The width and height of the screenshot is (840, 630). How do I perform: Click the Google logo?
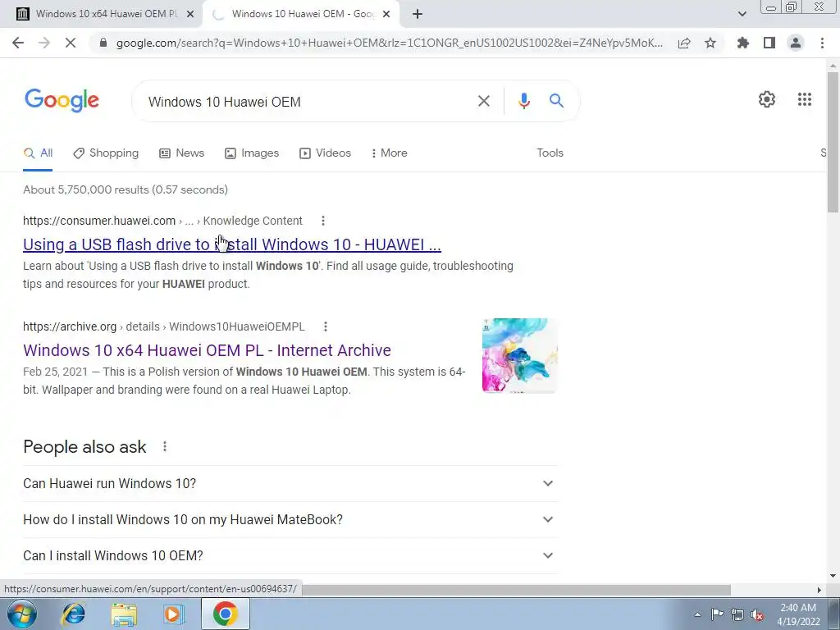pos(62,100)
